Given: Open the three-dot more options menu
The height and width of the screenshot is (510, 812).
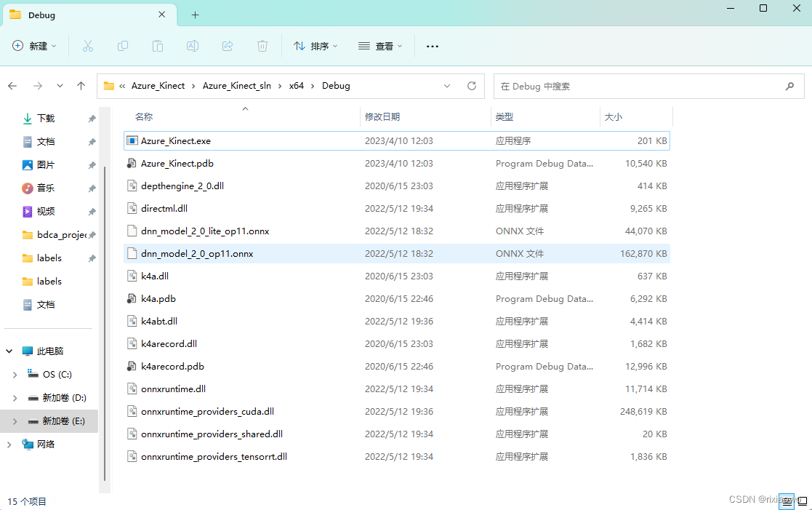Looking at the screenshot, I should pos(433,46).
